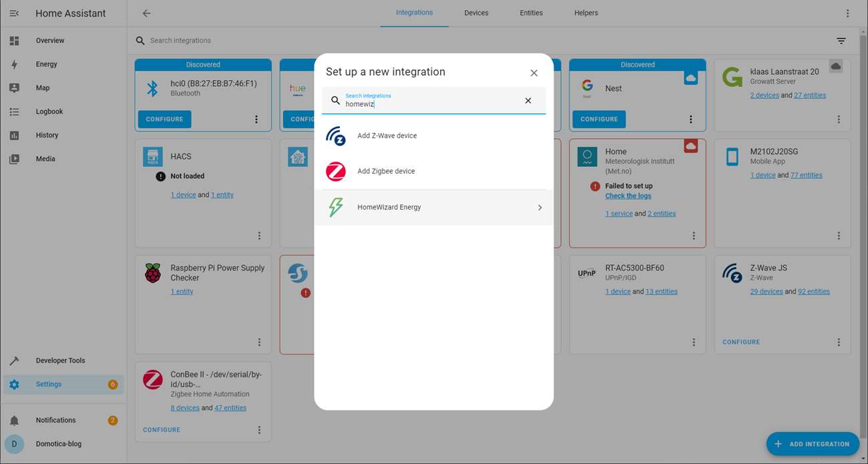This screenshot has width=868, height=464.
Task: Open 8 devices on ConBee II
Action: tap(185, 408)
